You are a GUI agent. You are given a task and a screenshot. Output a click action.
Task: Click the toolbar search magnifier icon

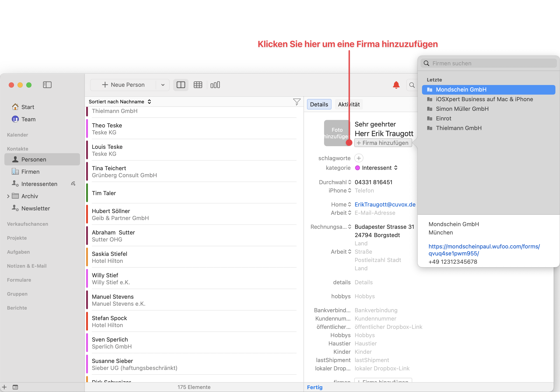(412, 85)
